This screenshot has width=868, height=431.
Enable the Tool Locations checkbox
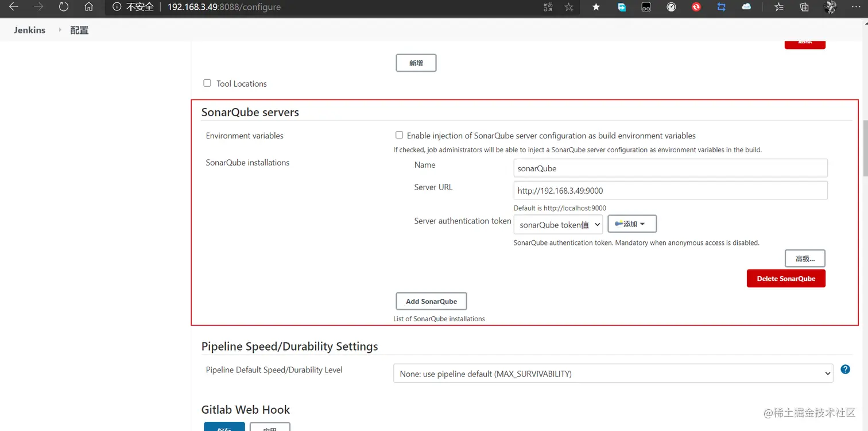[x=207, y=83]
